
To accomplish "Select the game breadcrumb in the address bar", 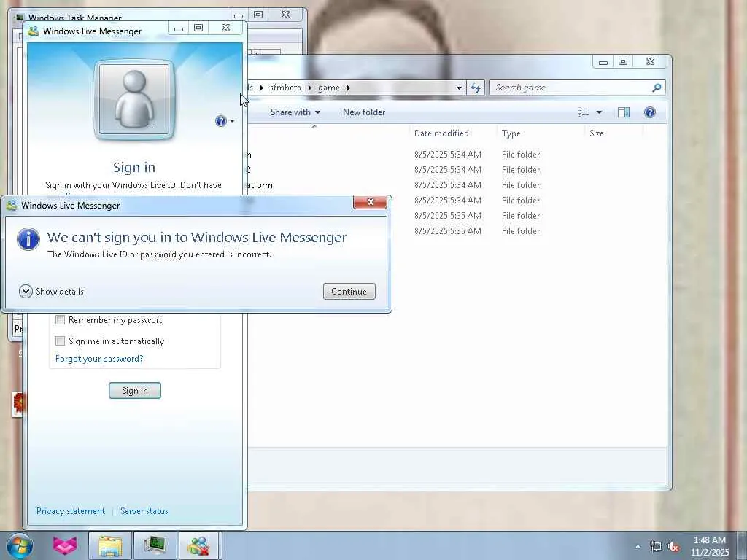I will point(329,87).
